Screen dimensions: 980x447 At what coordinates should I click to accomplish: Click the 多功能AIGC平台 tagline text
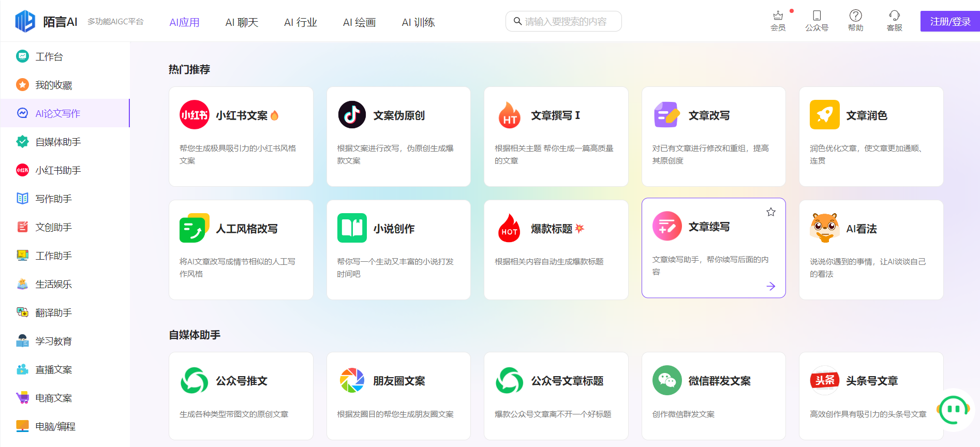pyautogui.click(x=115, y=21)
